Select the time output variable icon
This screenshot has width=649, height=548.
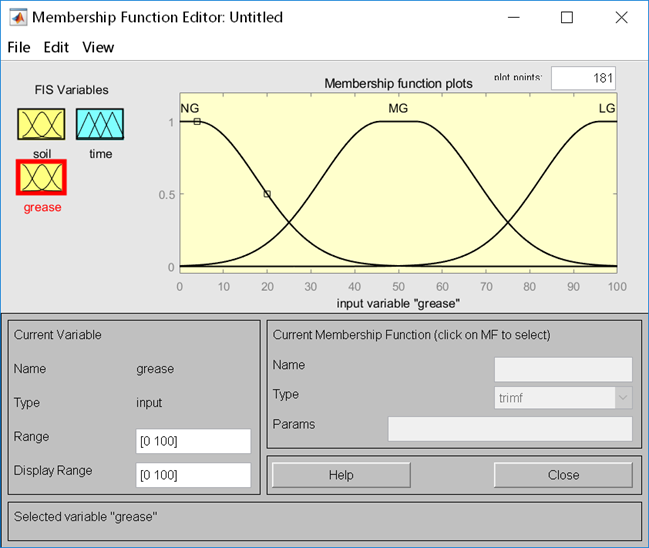coord(100,124)
